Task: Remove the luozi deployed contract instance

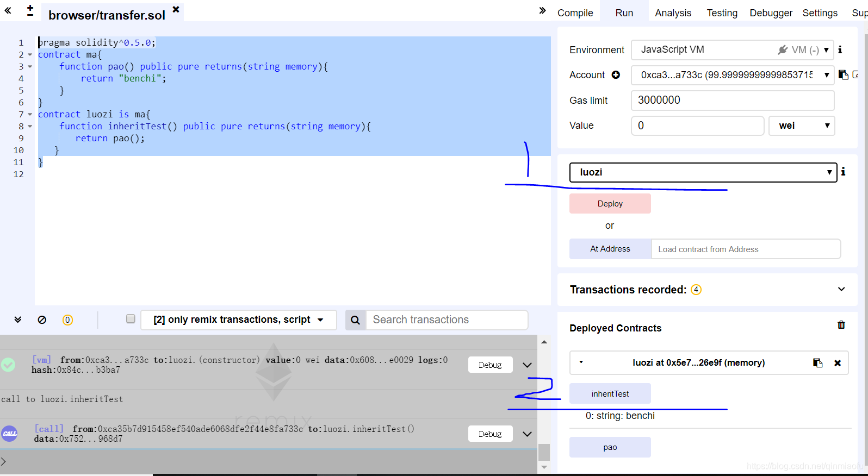Action: pos(838,363)
